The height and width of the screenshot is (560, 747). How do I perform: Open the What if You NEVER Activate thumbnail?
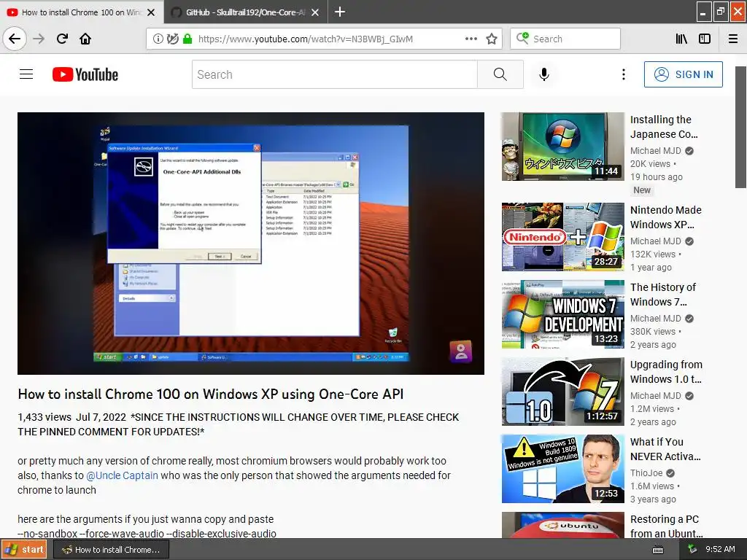tap(562, 469)
